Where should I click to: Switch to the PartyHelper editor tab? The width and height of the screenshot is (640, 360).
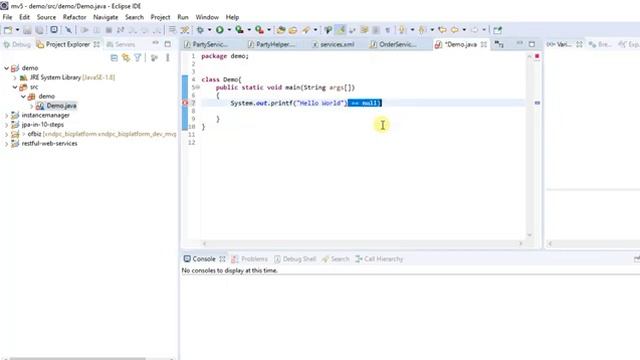point(271,44)
